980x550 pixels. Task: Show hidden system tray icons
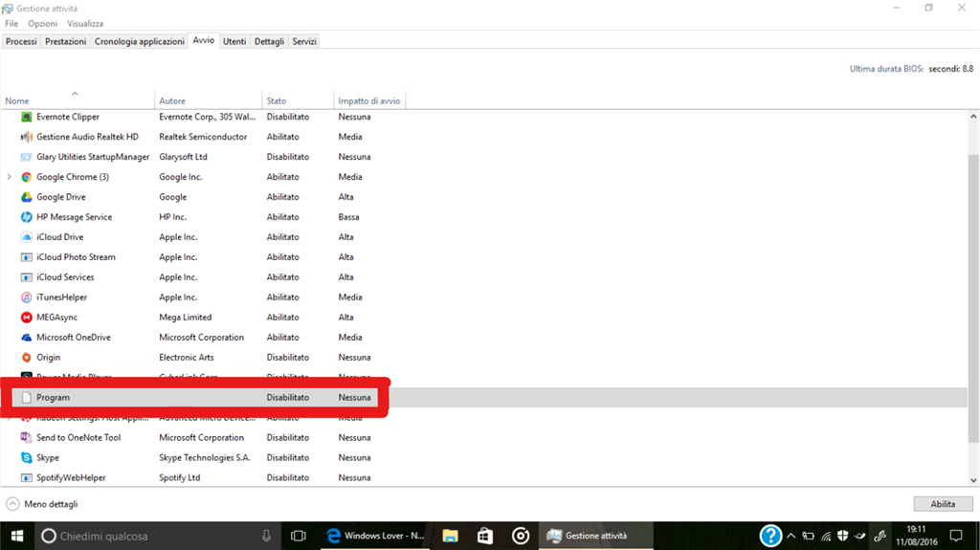pos(791,536)
